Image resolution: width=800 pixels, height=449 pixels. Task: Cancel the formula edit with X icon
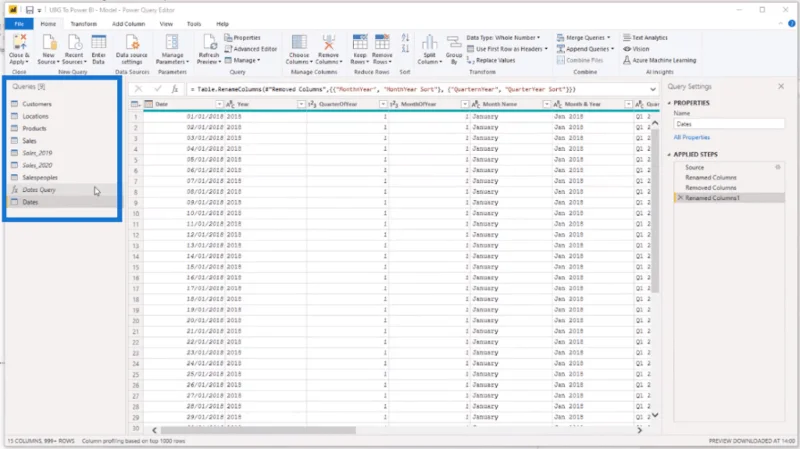138,89
